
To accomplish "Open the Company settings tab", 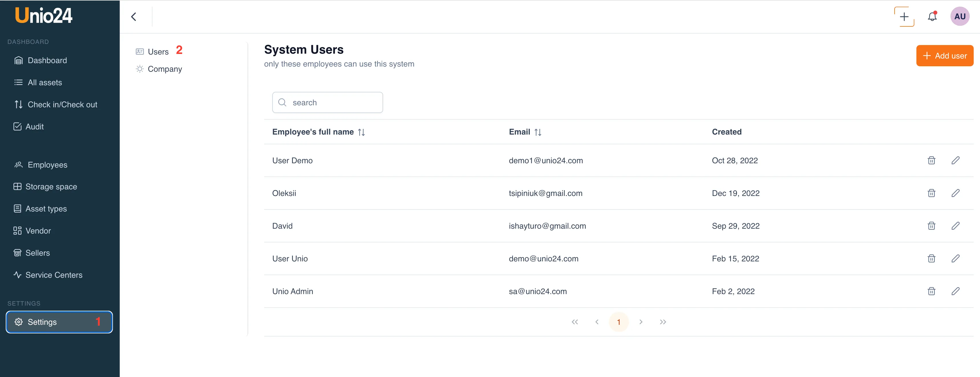I will click(x=164, y=69).
